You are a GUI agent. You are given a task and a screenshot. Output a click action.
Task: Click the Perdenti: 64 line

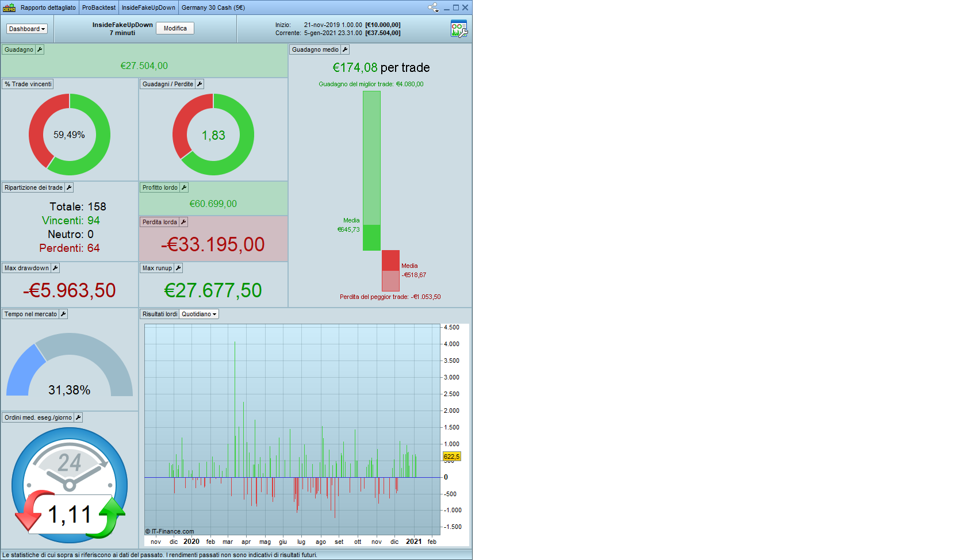[x=70, y=248]
